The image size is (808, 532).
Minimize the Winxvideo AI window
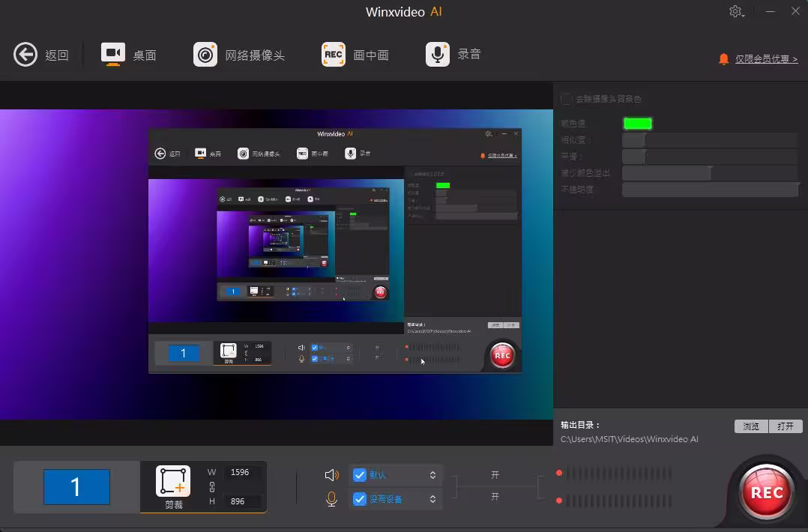point(771,11)
